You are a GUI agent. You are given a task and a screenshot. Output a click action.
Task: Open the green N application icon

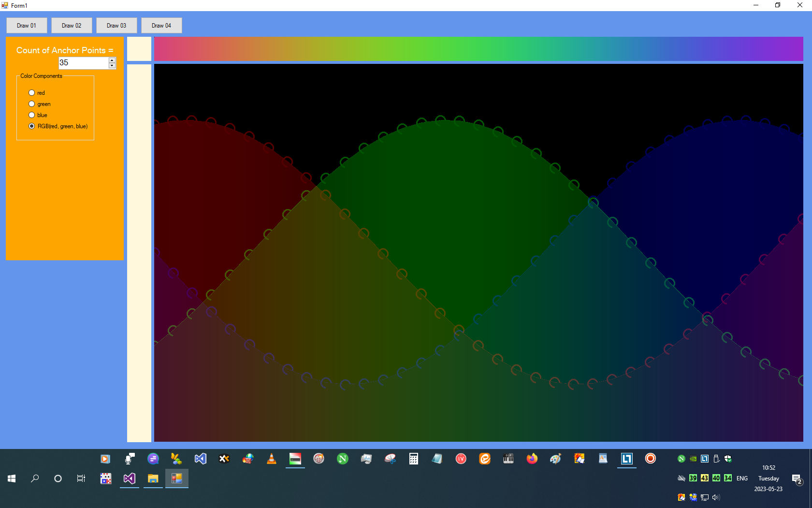[x=343, y=459]
